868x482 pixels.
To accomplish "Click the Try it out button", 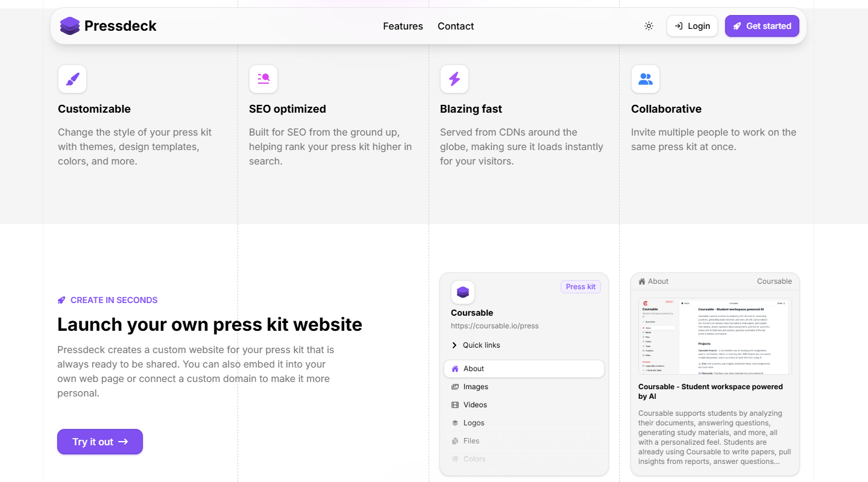I will point(100,442).
